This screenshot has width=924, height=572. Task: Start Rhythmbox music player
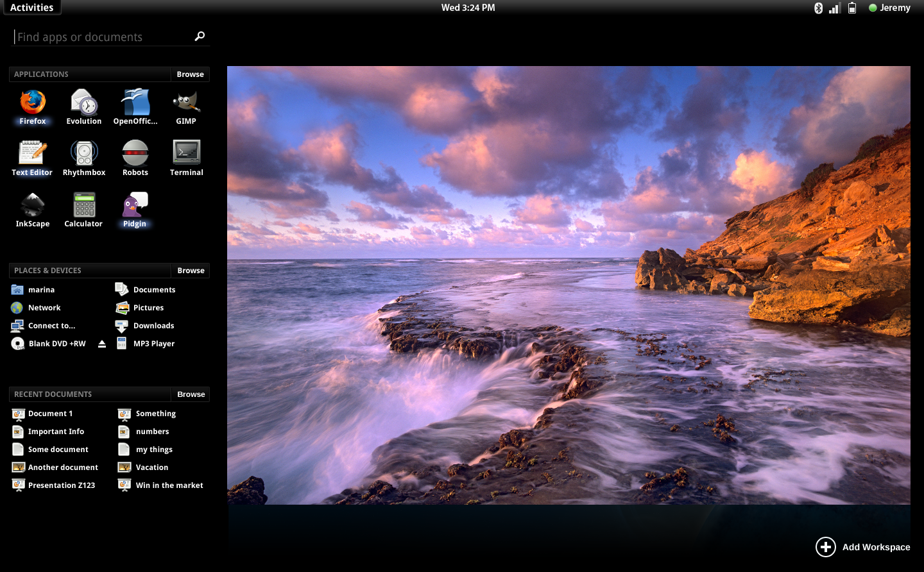click(83, 154)
